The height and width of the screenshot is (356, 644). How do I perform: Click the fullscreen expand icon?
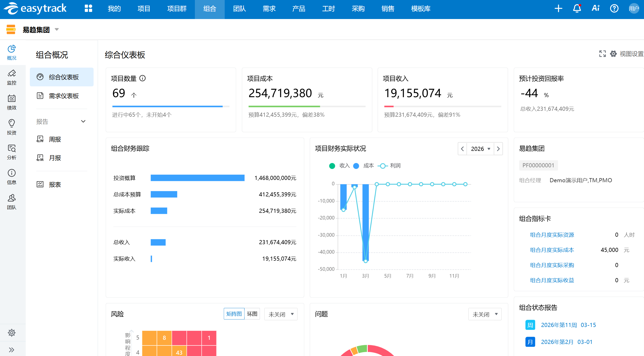(x=602, y=54)
